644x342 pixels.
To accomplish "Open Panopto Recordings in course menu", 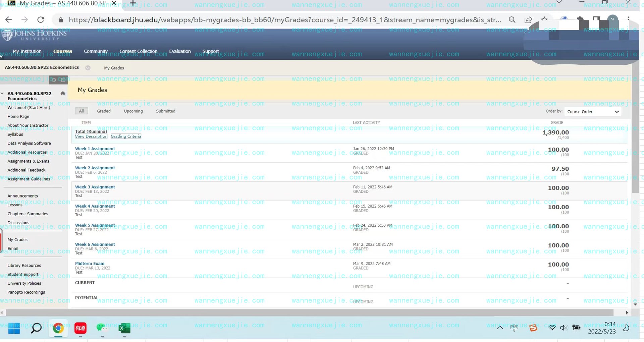I will 26,292.
